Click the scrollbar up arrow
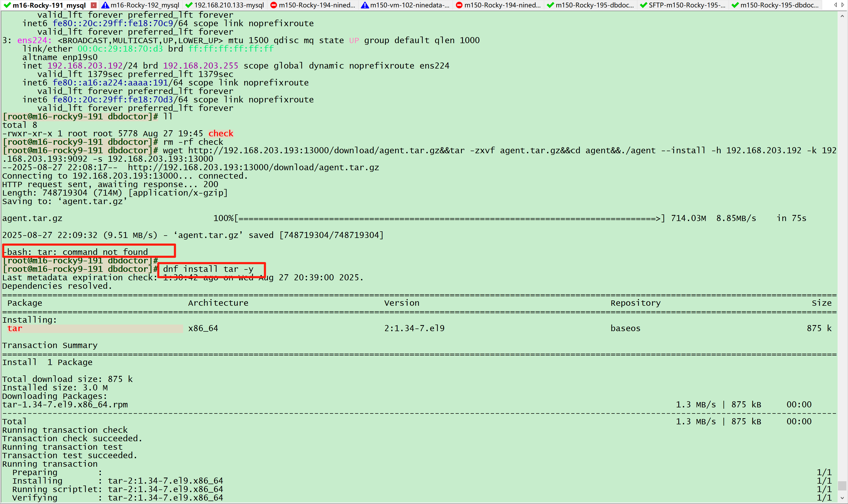Image resolution: width=848 pixels, height=504 pixels. [x=842, y=16]
